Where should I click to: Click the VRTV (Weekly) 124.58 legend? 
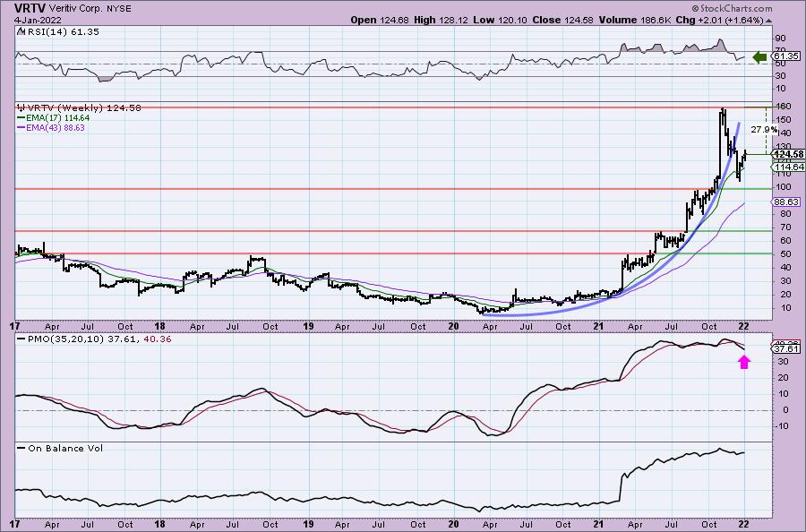tap(84, 108)
